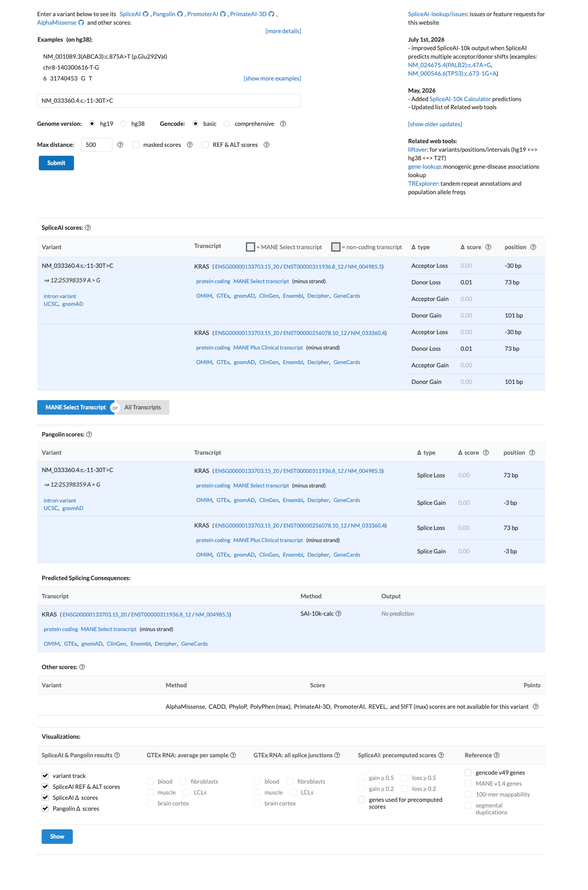Screen dimensions: 588x890
Task: Click the variant input text field
Action: [169, 101]
